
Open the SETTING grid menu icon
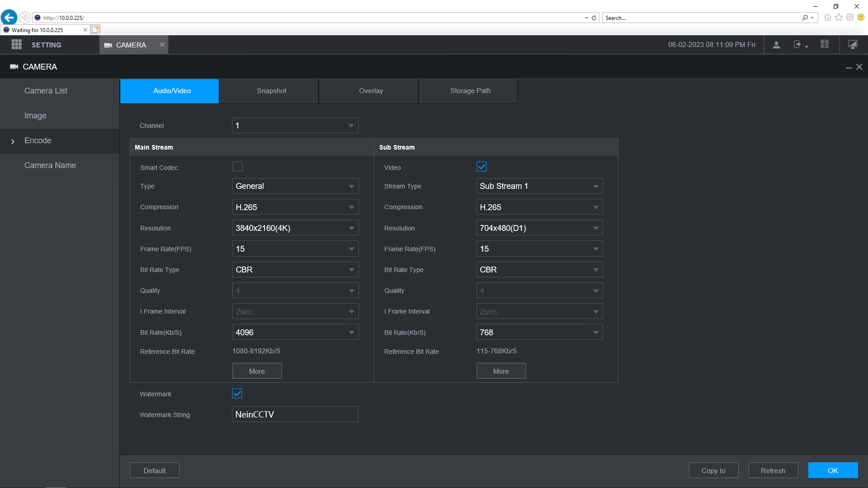point(17,44)
